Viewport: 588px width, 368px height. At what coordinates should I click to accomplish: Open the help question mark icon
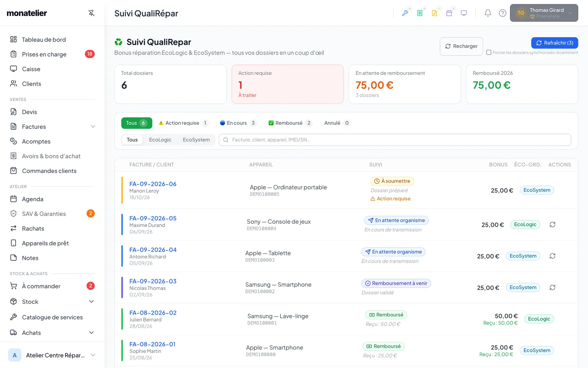pyautogui.click(x=502, y=13)
